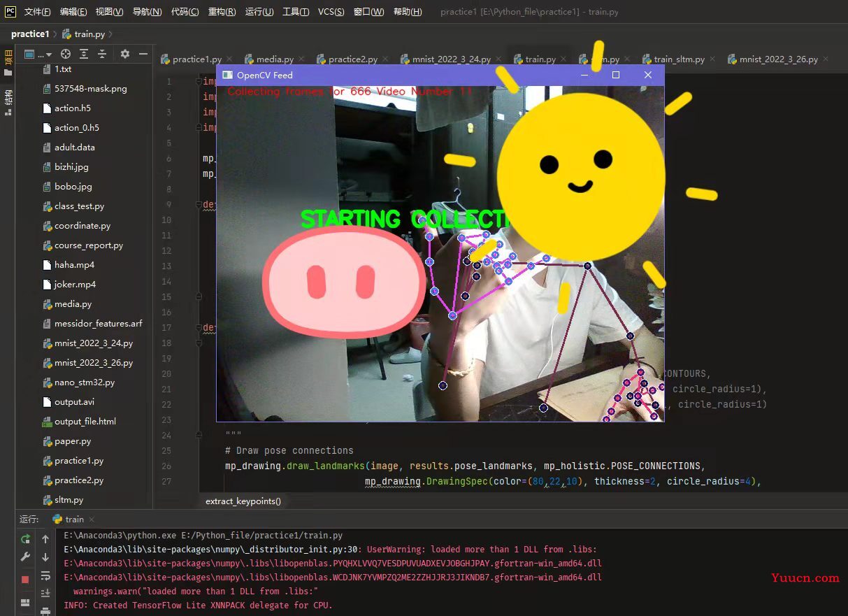Select joker.mp4 in project tree

click(x=75, y=285)
